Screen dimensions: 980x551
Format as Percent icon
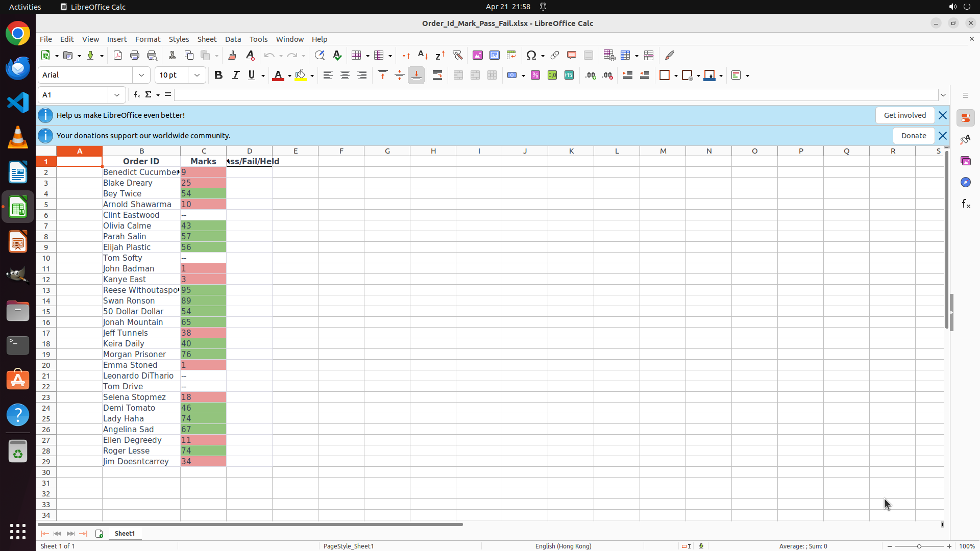click(535, 76)
